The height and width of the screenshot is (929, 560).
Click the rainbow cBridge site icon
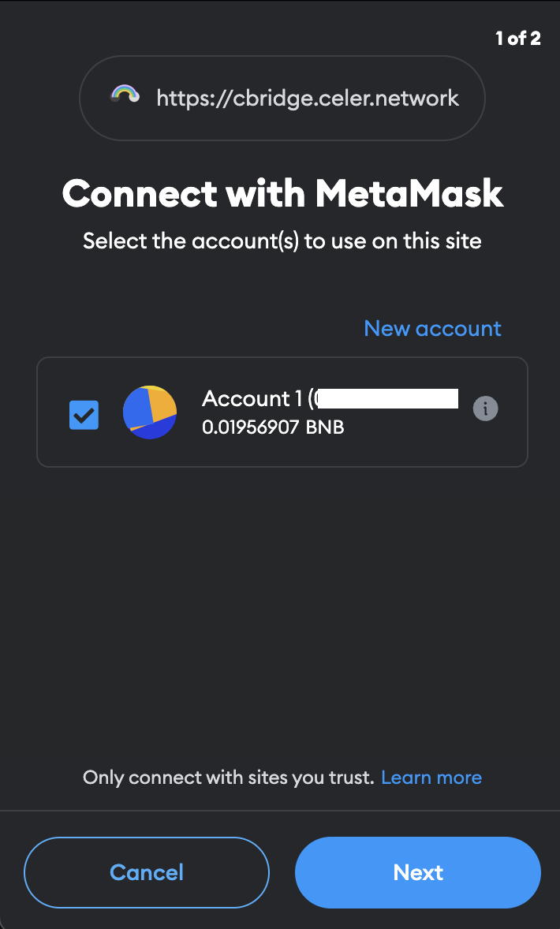[x=125, y=96]
